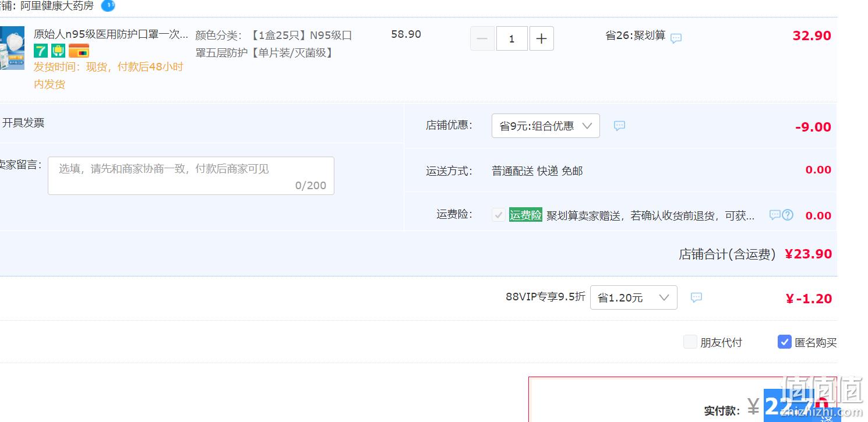Click the color classification text 【1盒25只】N95级口罩

[274, 44]
